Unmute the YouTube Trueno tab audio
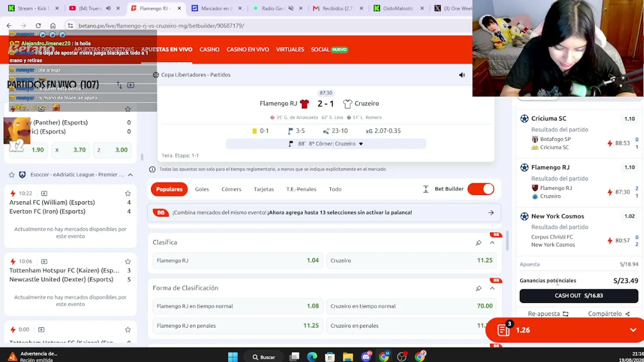 point(108,9)
